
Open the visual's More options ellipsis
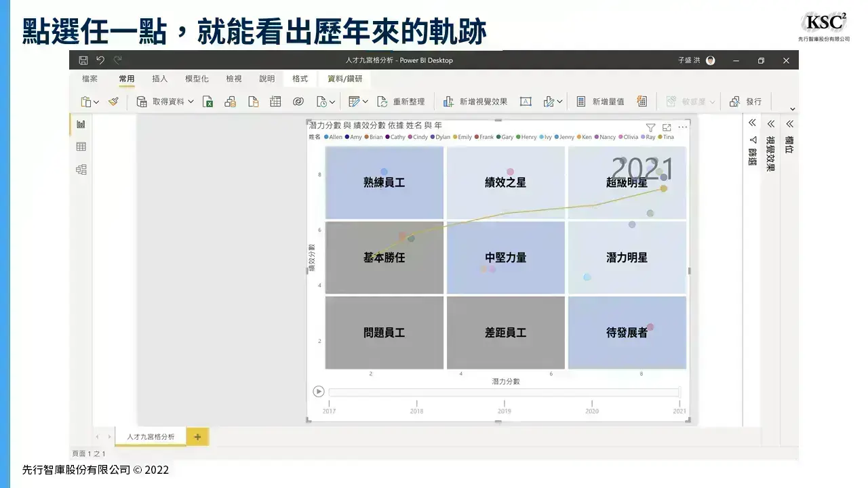[x=683, y=127]
